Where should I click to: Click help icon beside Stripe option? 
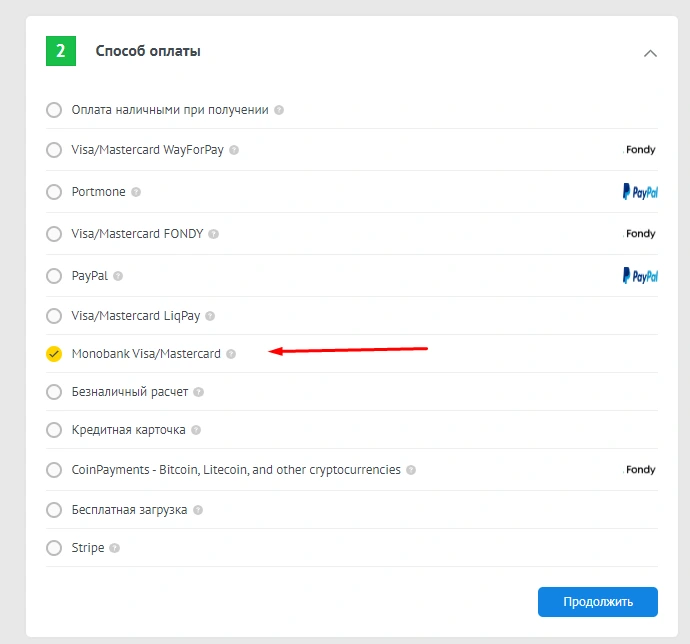115,548
